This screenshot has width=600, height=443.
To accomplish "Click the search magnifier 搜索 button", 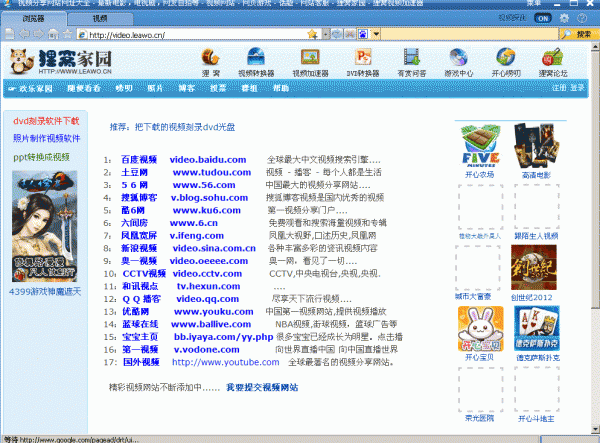I will point(577,34).
